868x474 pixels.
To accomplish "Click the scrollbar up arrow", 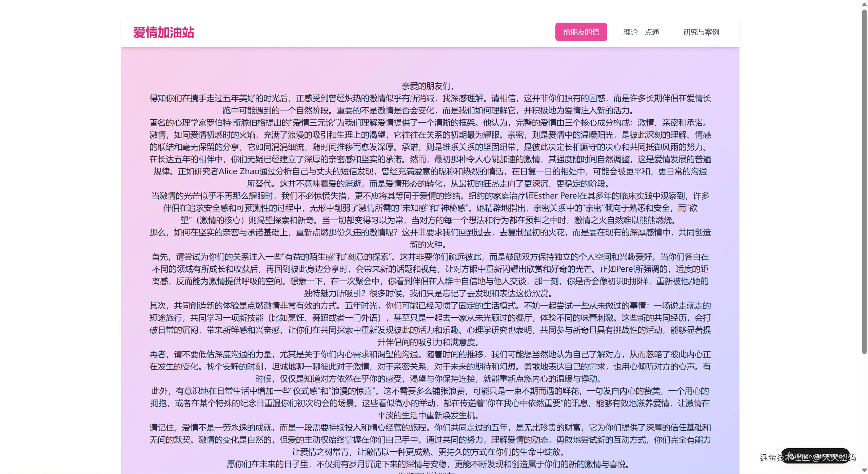I will click(864, 4).
